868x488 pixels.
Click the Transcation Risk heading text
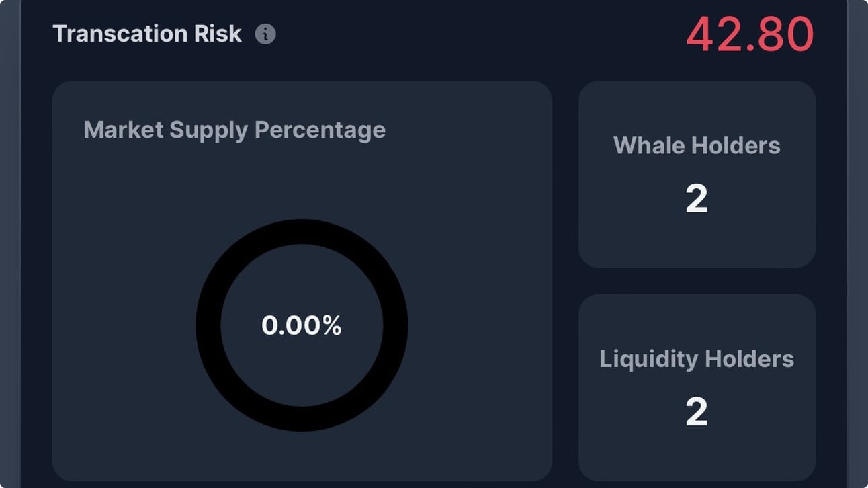click(x=146, y=34)
